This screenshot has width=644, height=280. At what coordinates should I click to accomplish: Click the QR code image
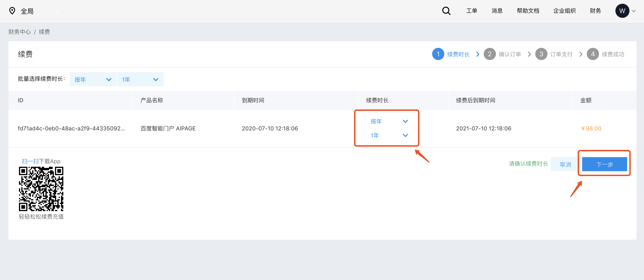41,189
